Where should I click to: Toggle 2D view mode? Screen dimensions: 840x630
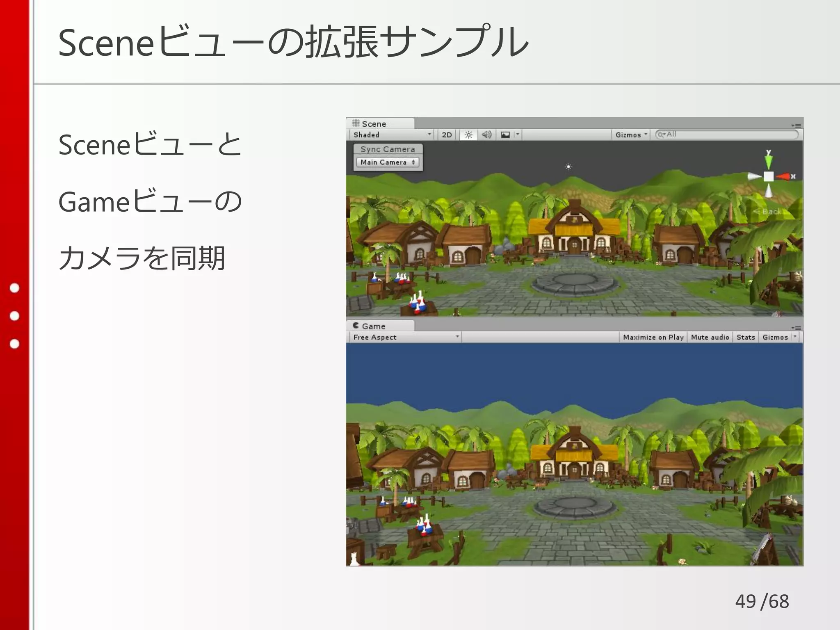click(447, 135)
